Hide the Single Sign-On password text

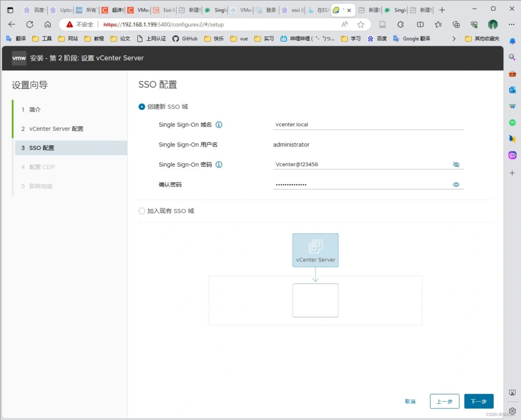456,164
